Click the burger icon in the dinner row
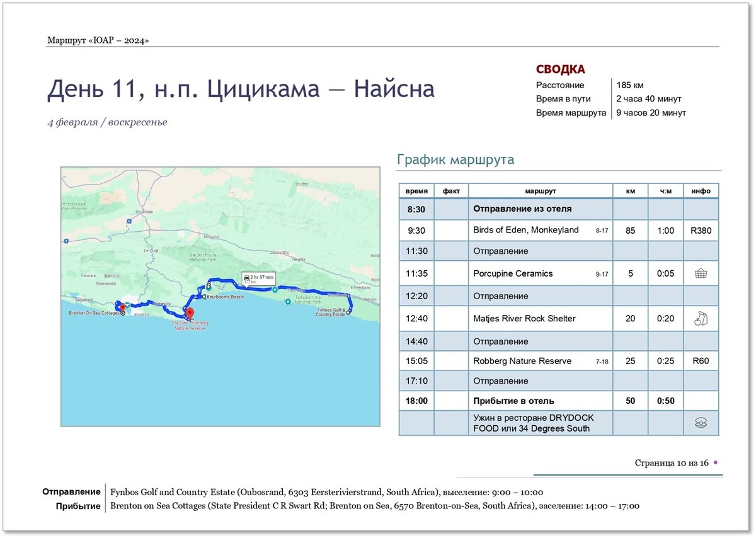 [x=701, y=423]
